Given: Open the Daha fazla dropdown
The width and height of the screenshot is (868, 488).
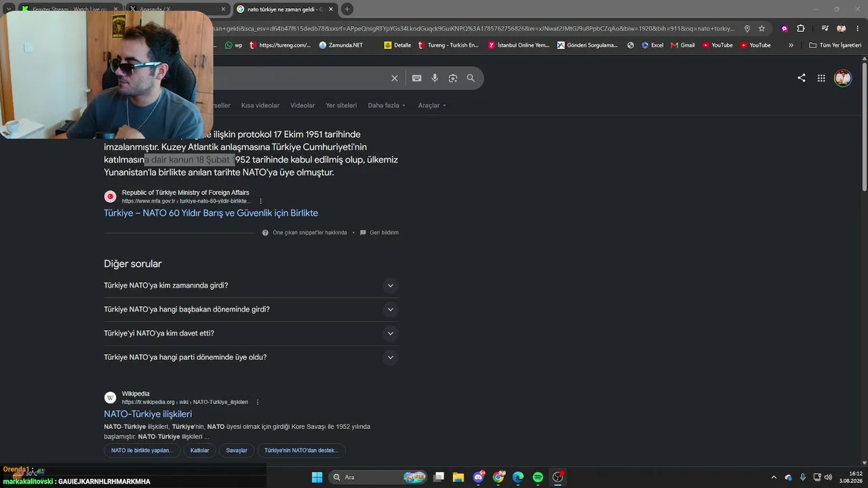Looking at the screenshot, I should pos(387,105).
